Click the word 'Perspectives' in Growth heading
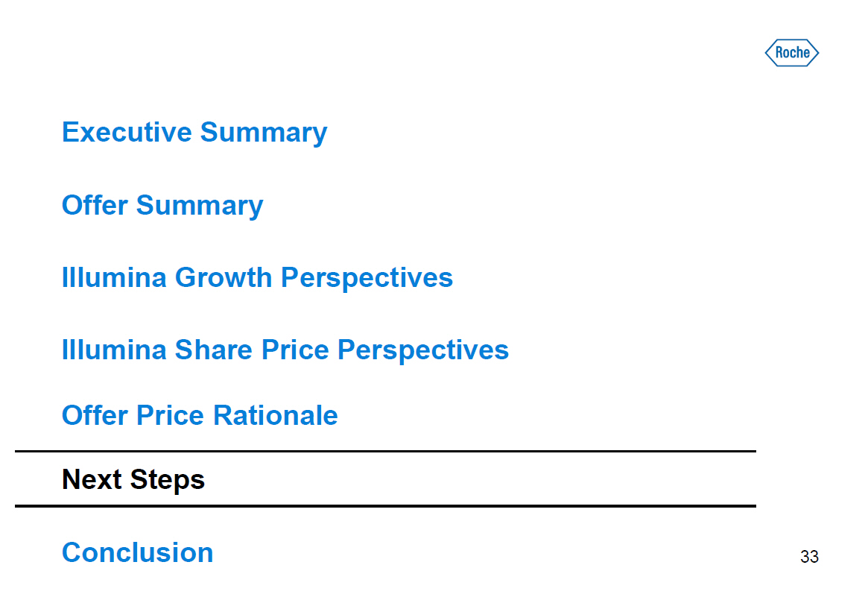Screen dimensions: 868x603 pos(367,277)
